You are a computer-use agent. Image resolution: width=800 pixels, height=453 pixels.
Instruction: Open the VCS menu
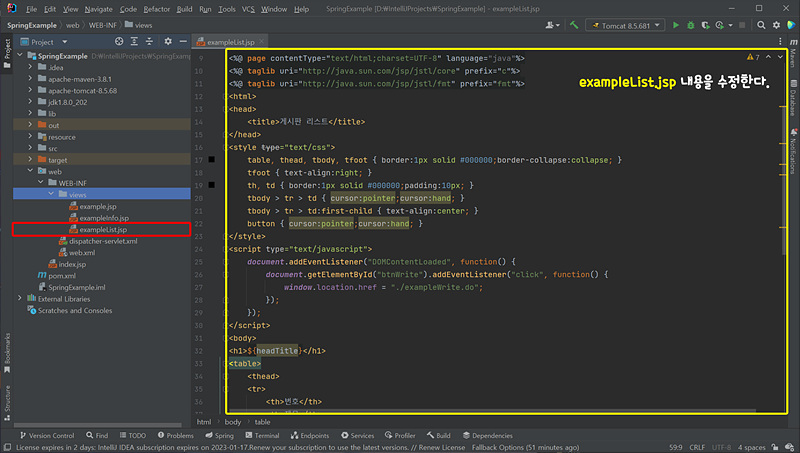click(x=248, y=9)
